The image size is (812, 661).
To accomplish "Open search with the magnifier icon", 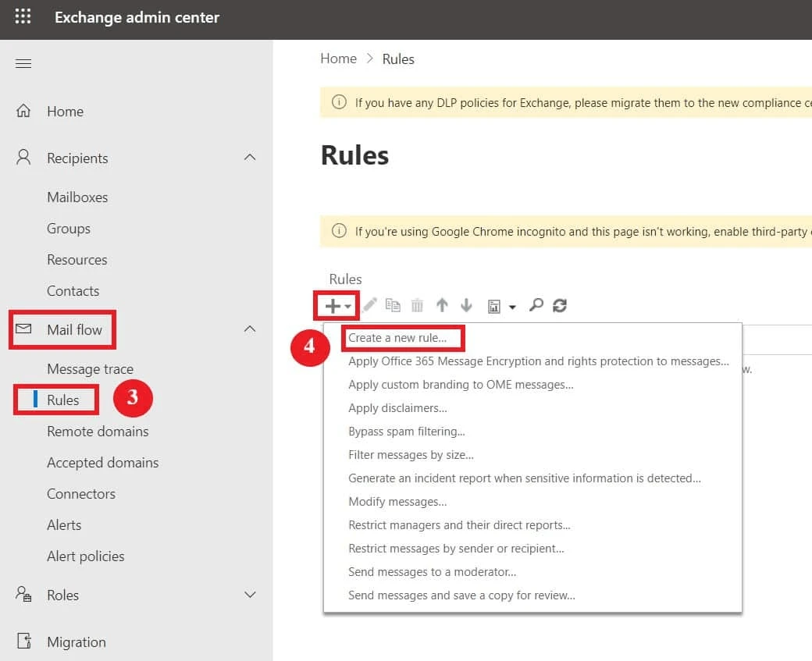I will (536, 305).
